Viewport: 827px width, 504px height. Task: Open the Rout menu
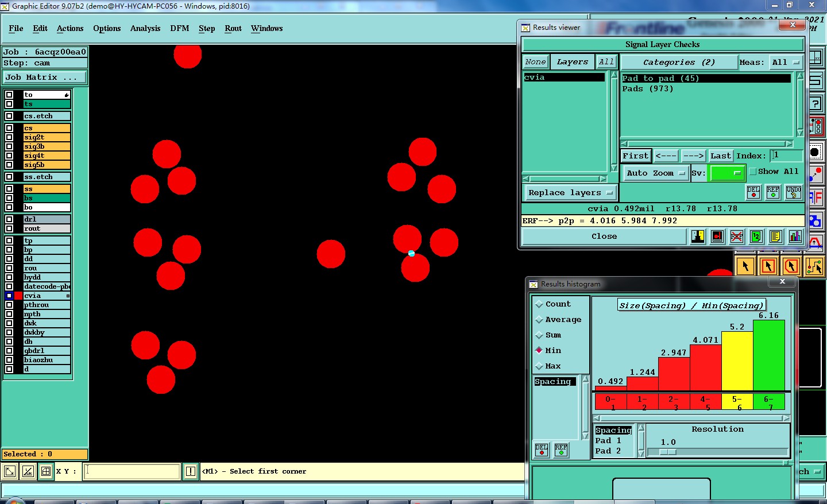233,28
